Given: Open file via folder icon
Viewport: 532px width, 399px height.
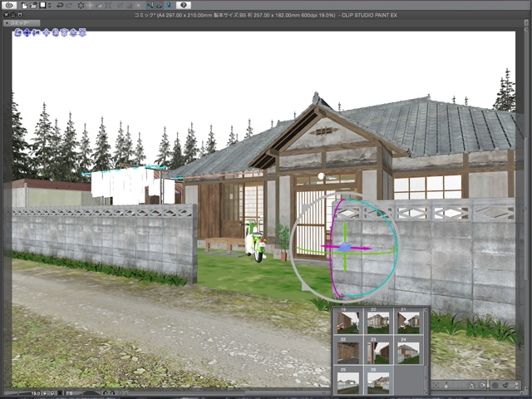Looking at the screenshot, I should click(33, 6).
